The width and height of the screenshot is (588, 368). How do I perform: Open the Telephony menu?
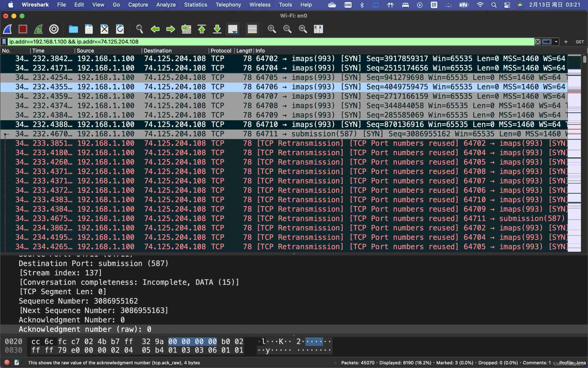[x=228, y=5]
